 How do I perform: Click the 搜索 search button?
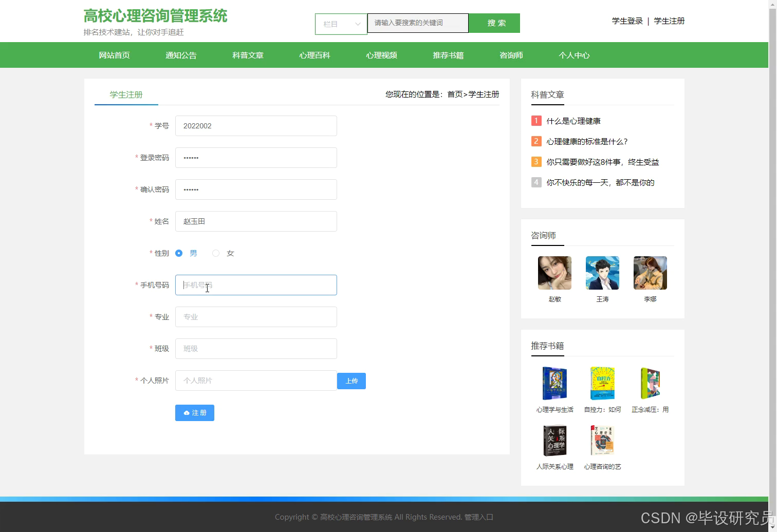click(494, 23)
